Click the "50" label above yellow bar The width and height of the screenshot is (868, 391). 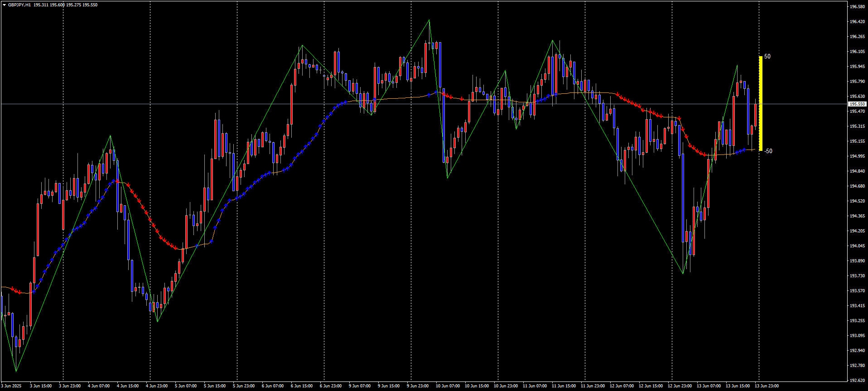tap(767, 57)
